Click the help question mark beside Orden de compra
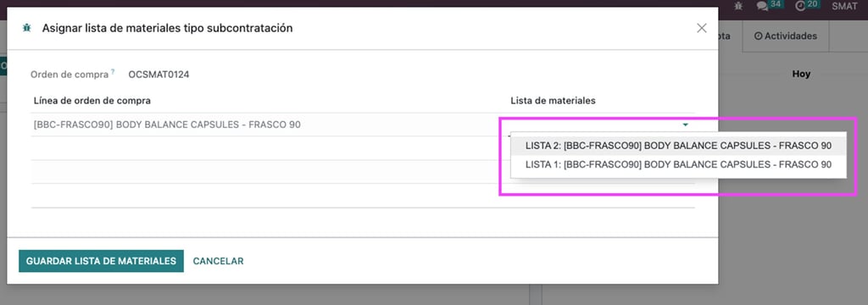 point(113,72)
